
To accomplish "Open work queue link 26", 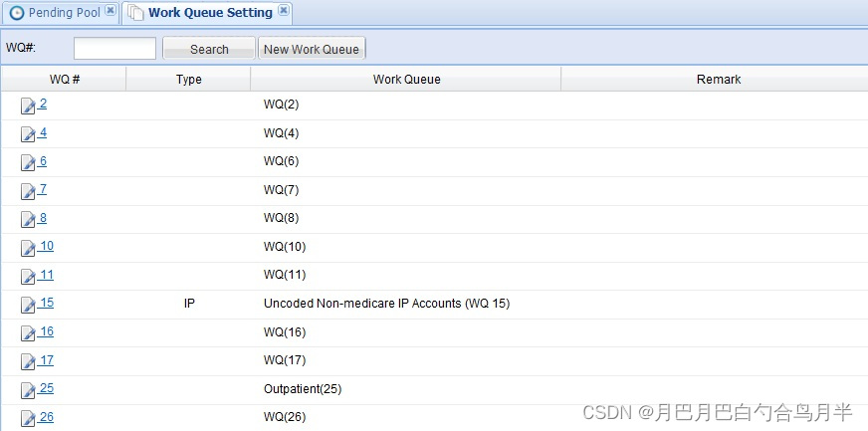I will [47, 417].
